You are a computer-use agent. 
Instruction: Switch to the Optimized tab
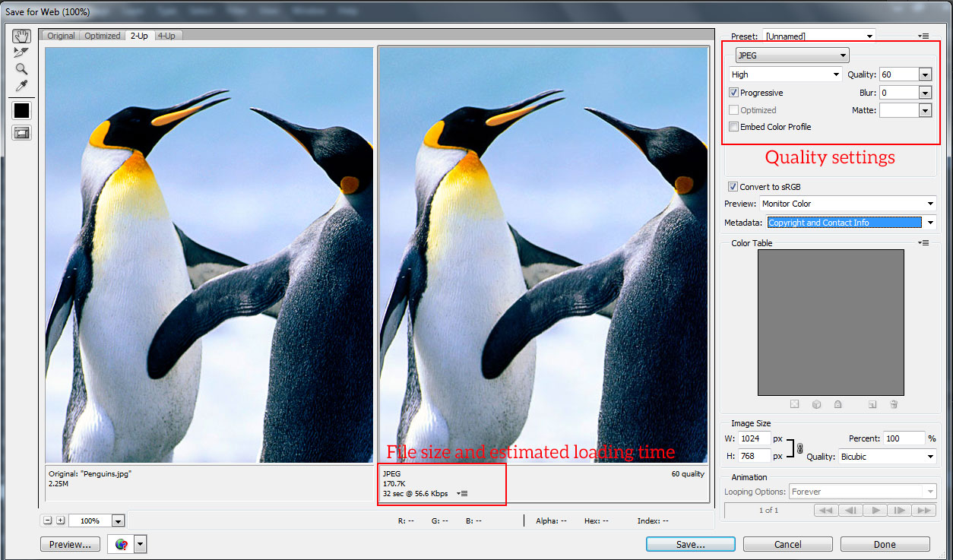coord(102,36)
